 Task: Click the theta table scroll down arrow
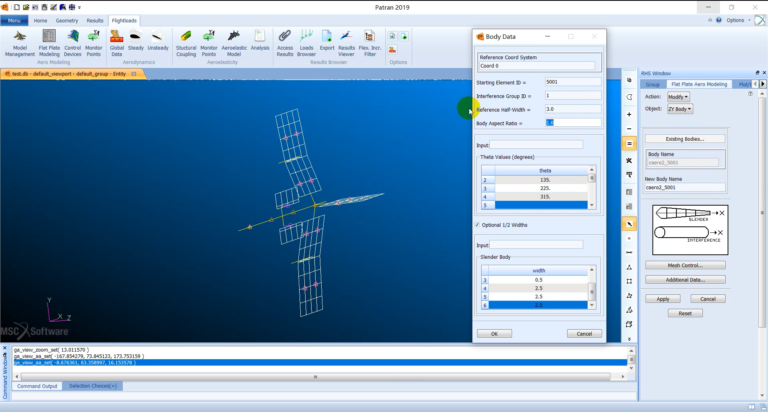click(592, 205)
